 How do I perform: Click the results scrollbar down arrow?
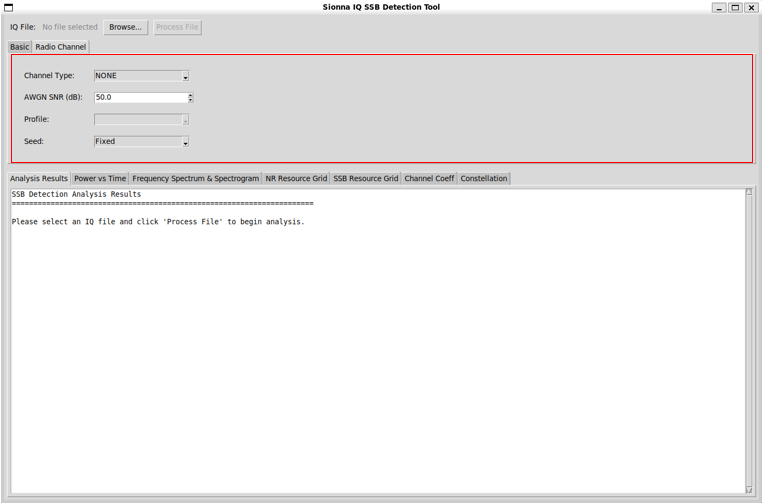(749, 489)
